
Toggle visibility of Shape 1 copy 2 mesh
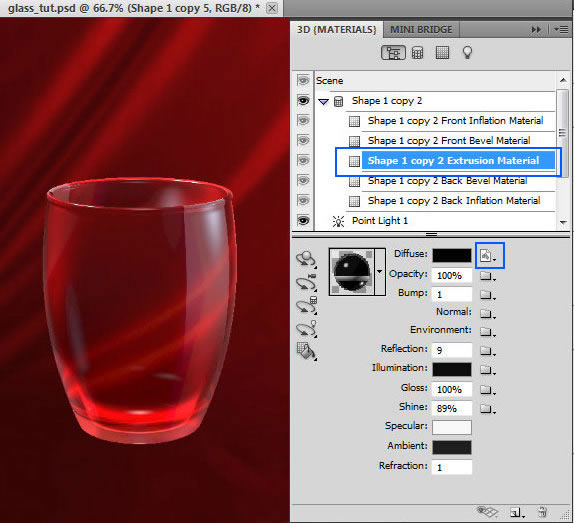(x=303, y=101)
